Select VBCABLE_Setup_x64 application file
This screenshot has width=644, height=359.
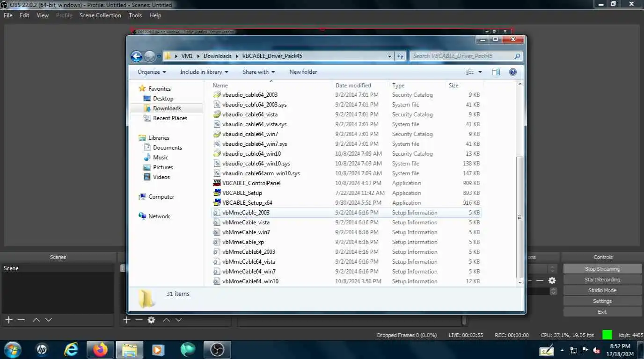pos(247,203)
